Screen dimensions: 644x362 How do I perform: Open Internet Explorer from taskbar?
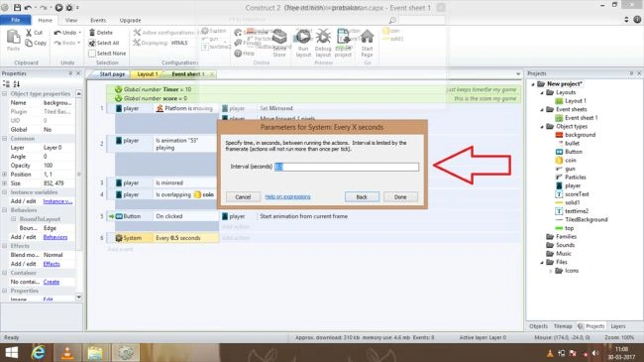[38, 352]
